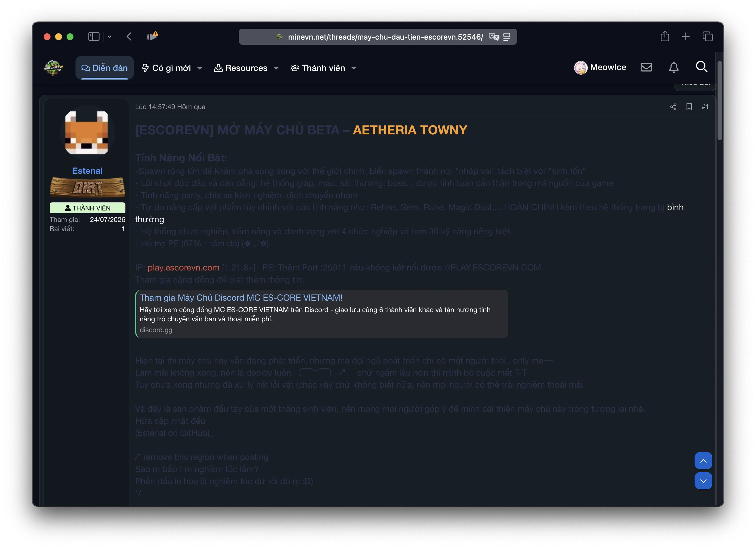Focus the minevn.net address bar

378,37
